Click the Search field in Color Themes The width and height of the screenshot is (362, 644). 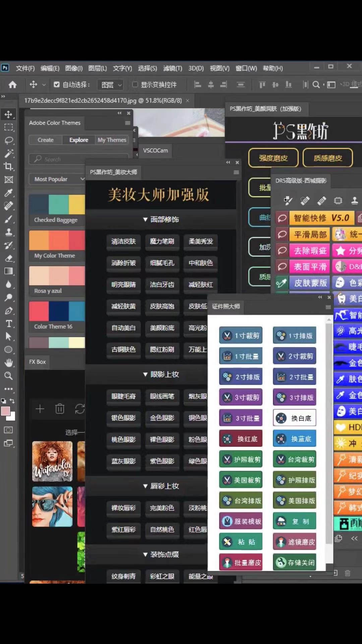point(78,159)
